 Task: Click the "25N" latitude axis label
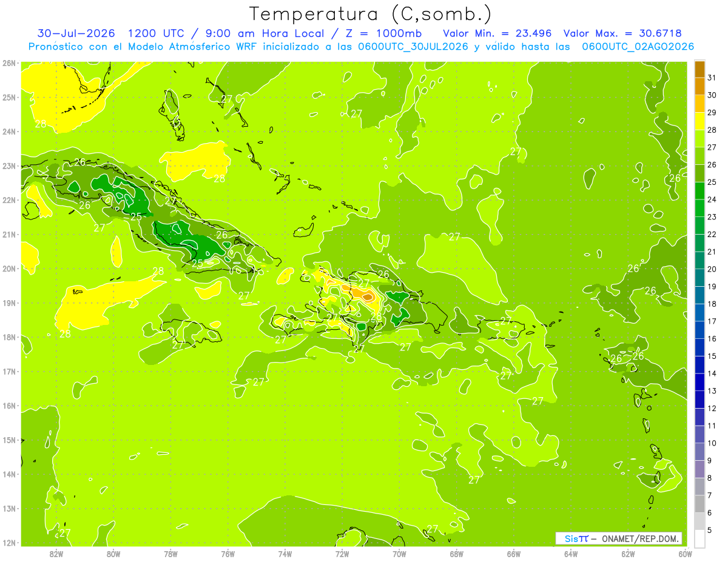pyautogui.click(x=9, y=98)
